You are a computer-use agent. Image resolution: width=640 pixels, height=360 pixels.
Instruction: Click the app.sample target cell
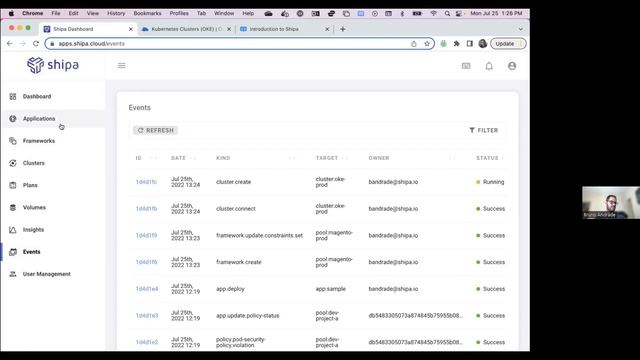click(x=331, y=289)
